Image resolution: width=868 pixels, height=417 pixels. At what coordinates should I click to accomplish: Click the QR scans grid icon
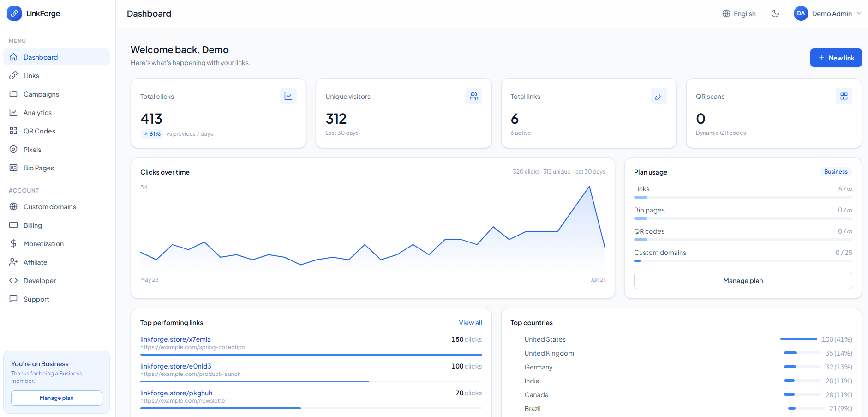(844, 96)
